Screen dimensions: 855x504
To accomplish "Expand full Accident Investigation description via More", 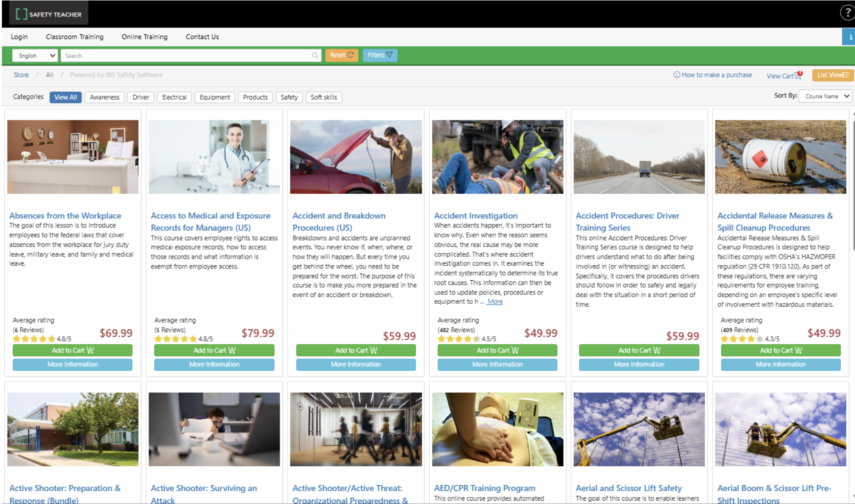I will pyautogui.click(x=495, y=302).
